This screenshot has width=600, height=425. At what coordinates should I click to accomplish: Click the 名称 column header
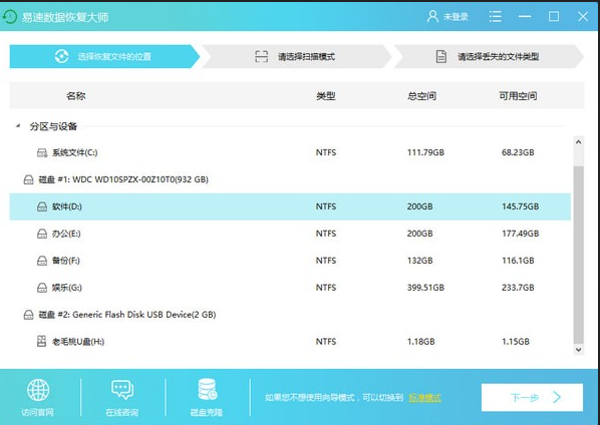[x=75, y=96]
